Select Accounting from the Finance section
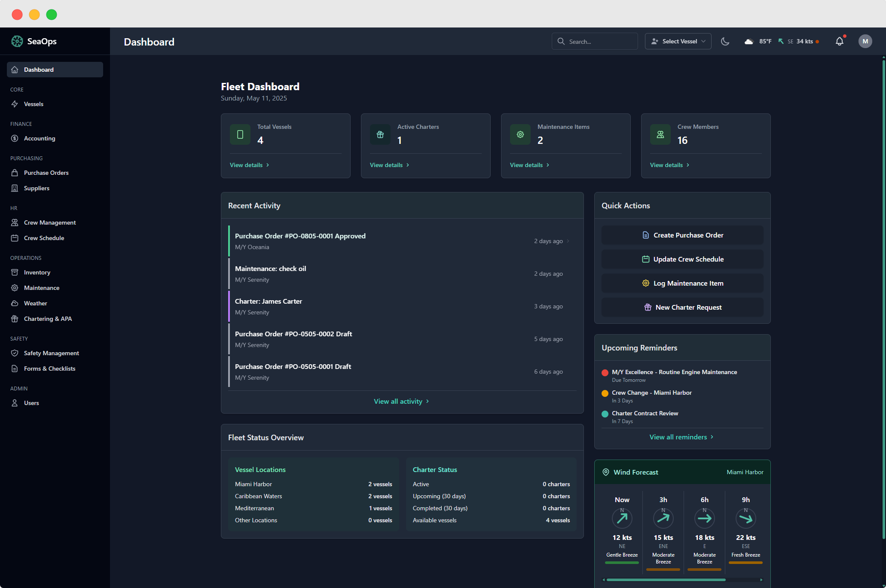The height and width of the screenshot is (588, 886). coord(39,138)
